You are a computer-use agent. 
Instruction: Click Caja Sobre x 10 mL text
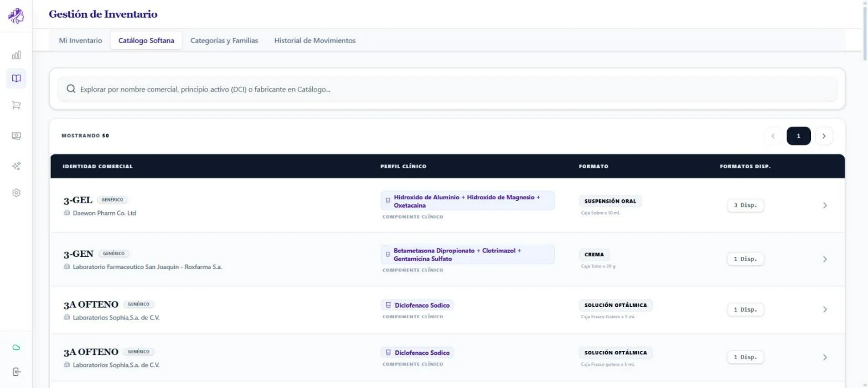(x=601, y=213)
